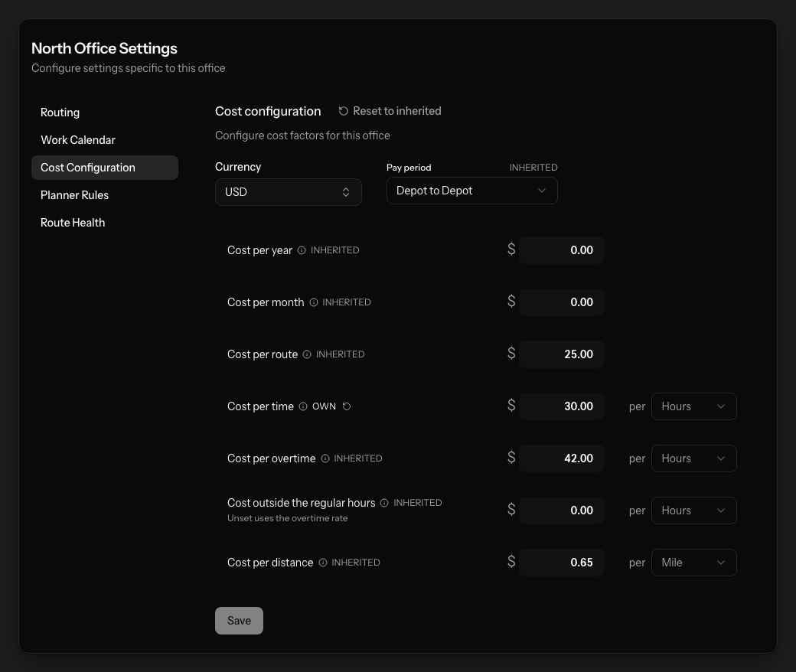The width and height of the screenshot is (796, 672).
Task: Click the Save button
Action: click(239, 621)
